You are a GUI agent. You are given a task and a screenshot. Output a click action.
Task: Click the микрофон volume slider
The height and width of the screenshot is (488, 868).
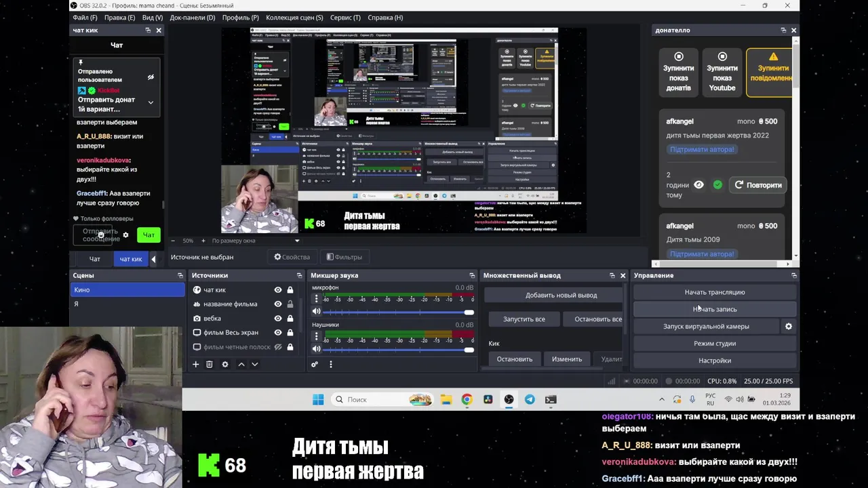pyautogui.click(x=398, y=312)
